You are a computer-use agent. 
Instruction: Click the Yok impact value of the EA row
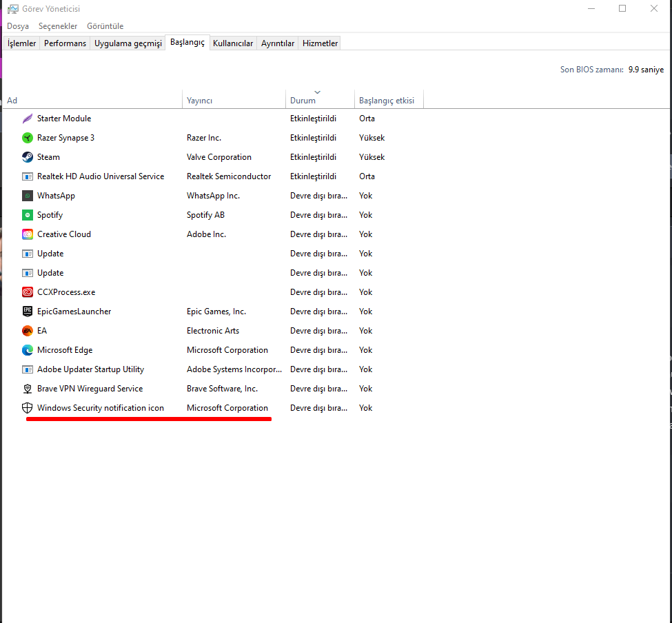coord(365,331)
